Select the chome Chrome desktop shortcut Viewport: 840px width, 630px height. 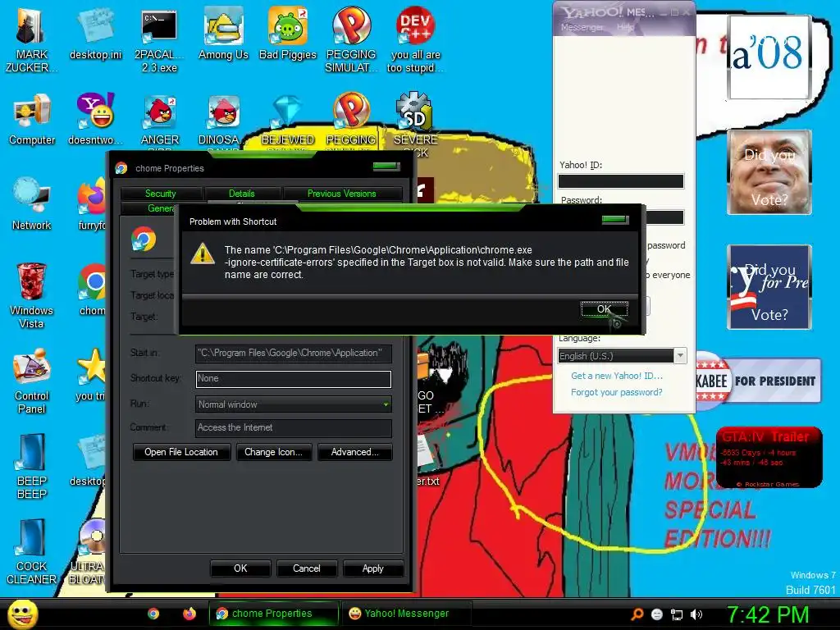pos(92,290)
